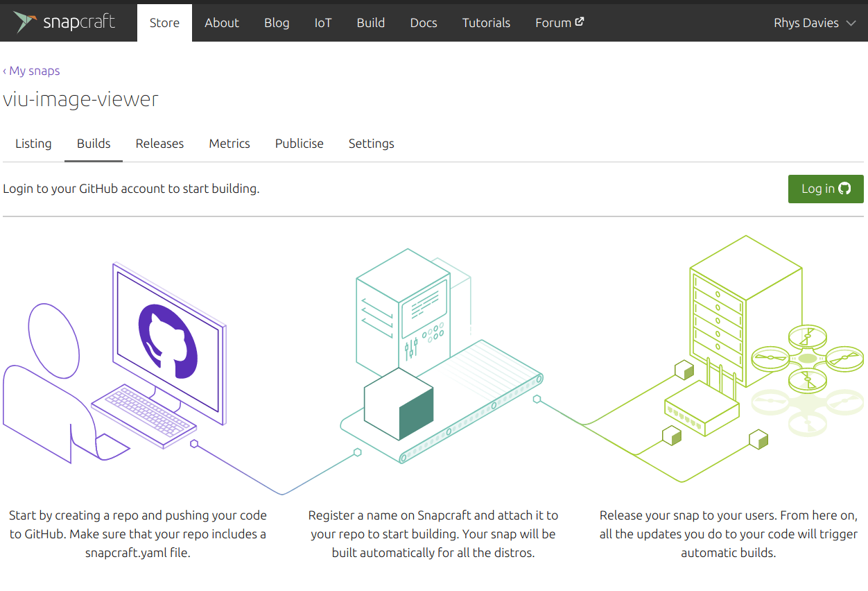Click the "Login to your GitHub account" message
The height and width of the screenshot is (591, 868).
(131, 189)
